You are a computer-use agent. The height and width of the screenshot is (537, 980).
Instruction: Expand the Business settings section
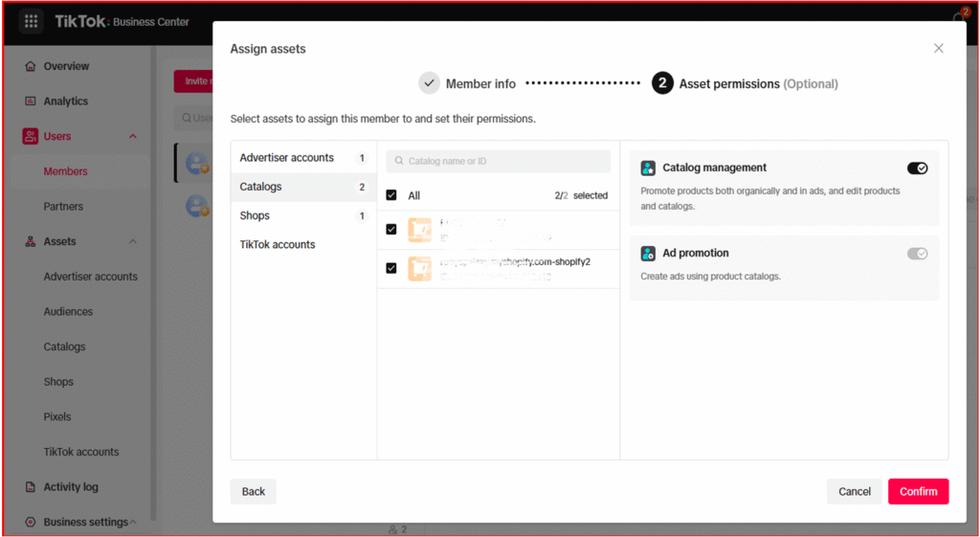point(133,523)
